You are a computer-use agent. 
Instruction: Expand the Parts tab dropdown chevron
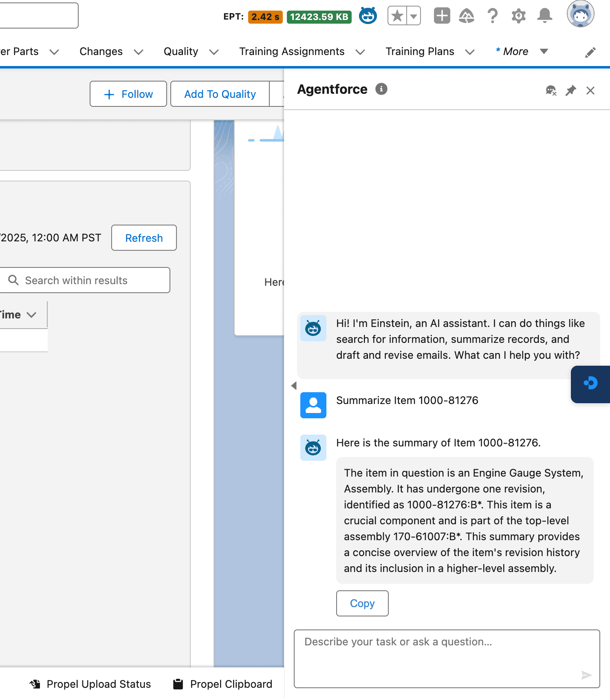[54, 52]
